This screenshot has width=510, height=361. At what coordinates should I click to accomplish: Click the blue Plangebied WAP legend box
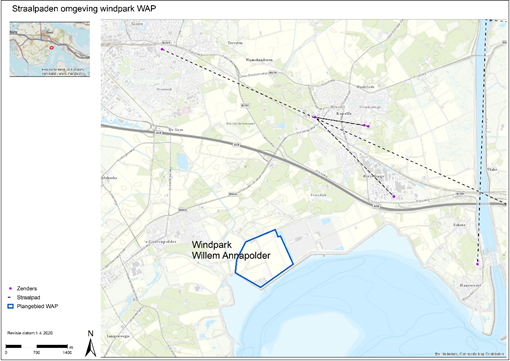click(10, 306)
